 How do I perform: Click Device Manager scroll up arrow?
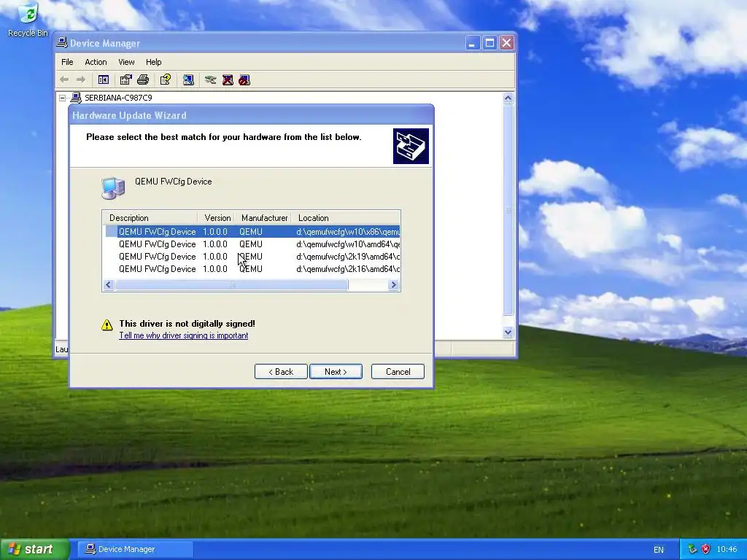click(x=508, y=98)
